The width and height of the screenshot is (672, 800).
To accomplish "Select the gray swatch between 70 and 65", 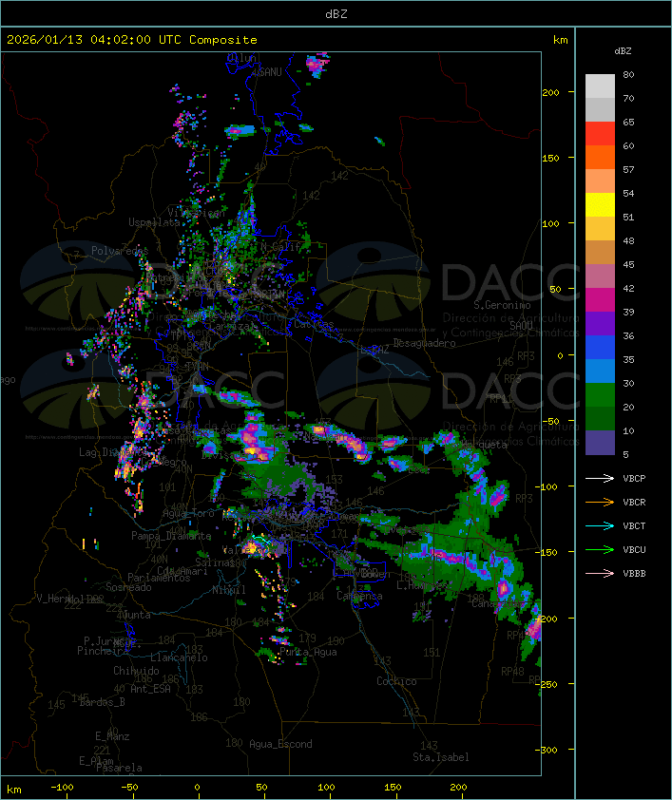I will coord(600,109).
